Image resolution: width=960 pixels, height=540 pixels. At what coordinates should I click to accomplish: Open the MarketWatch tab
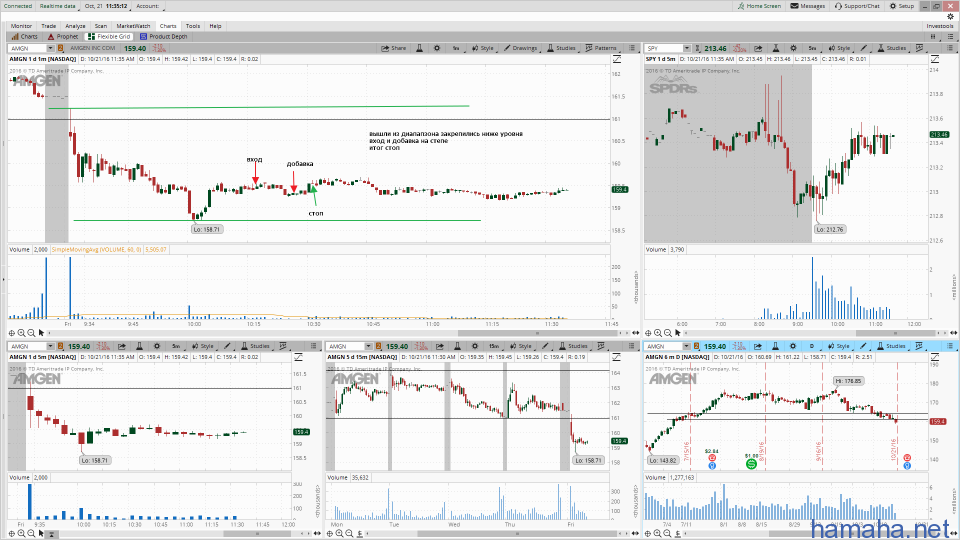click(x=133, y=26)
